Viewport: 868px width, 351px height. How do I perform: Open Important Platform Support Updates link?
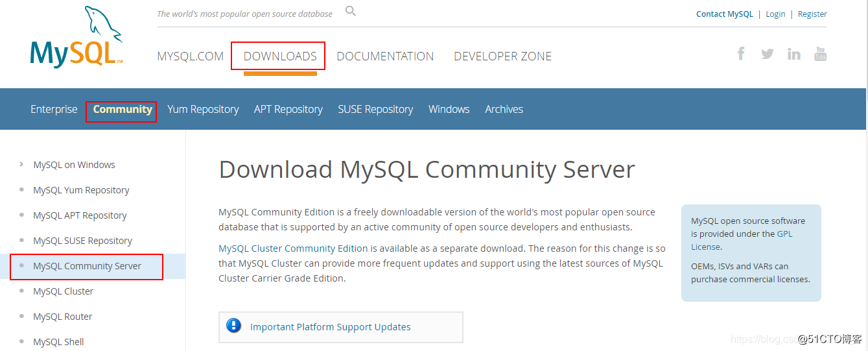pyautogui.click(x=331, y=327)
